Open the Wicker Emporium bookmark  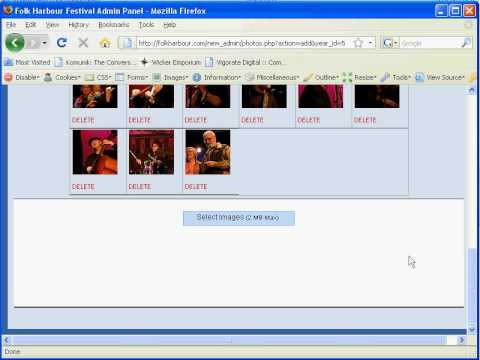(x=171, y=62)
